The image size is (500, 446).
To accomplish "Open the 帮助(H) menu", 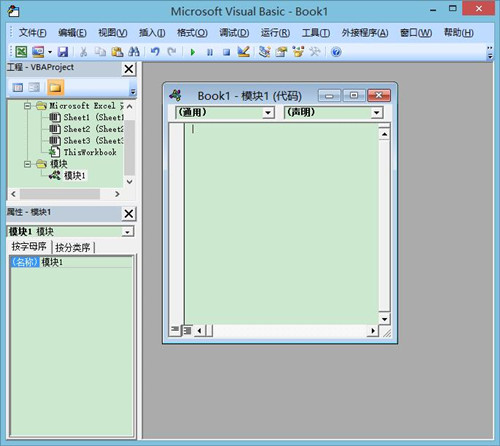I will (x=459, y=33).
